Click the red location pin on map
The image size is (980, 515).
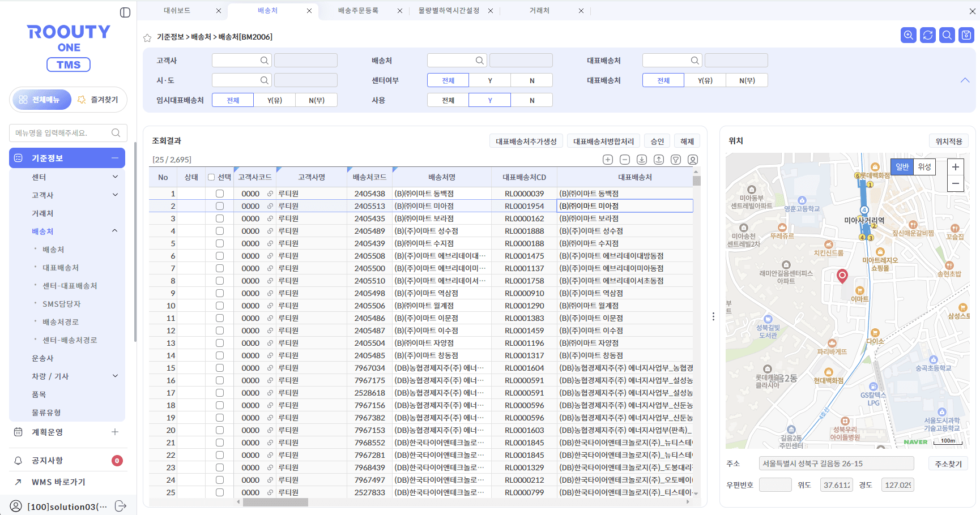pos(842,276)
